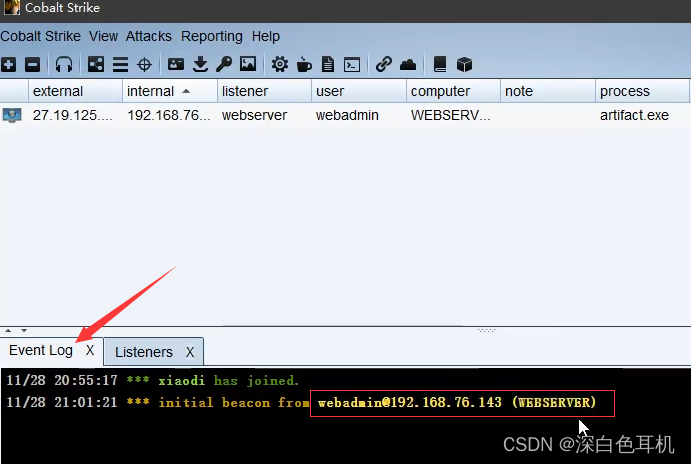Click the down arrow on split pane divider
The width and height of the screenshot is (691, 464).
pyautogui.click(x=24, y=330)
